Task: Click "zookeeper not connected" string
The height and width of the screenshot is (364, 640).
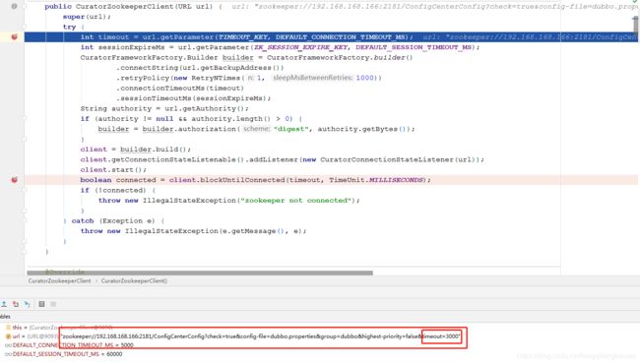Action: 297,200
